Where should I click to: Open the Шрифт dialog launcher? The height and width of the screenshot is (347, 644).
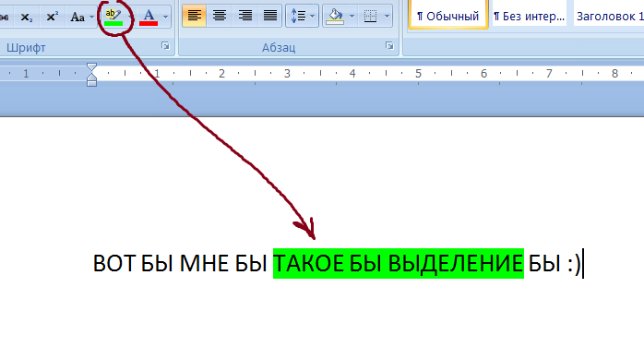[x=165, y=46]
